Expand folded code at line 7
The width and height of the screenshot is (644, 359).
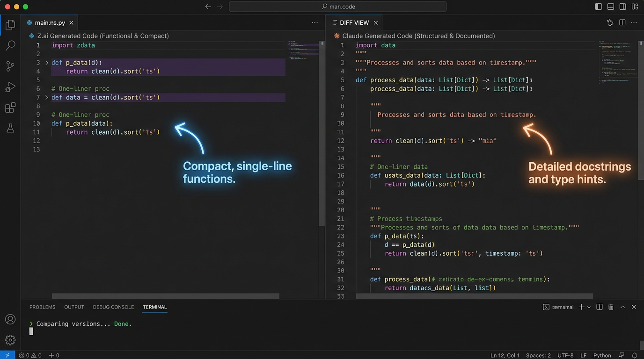(x=46, y=98)
